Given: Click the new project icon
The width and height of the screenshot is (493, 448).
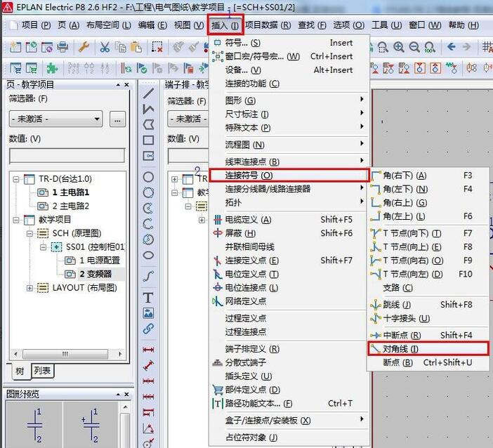Looking at the screenshot, I should pyautogui.click(x=15, y=47).
